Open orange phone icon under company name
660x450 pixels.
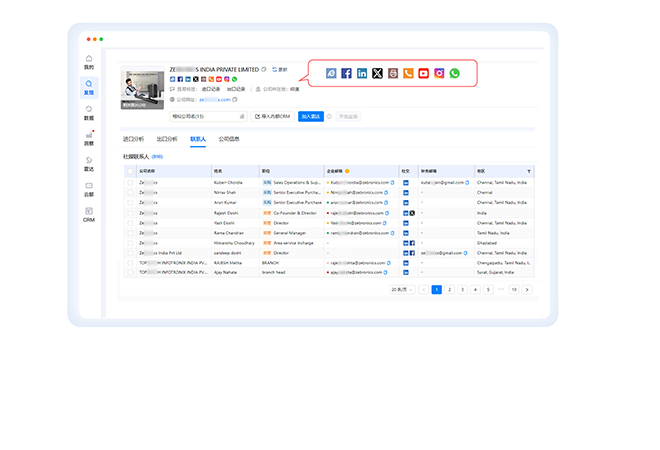tap(211, 79)
